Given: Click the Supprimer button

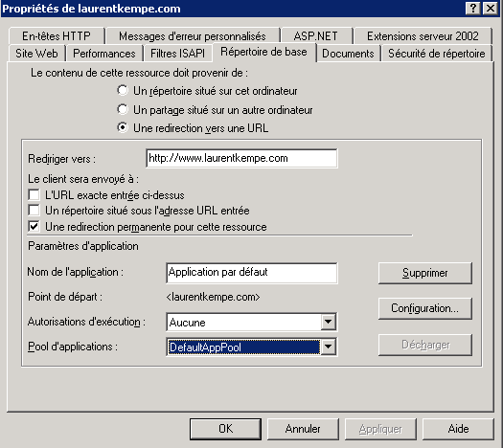Looking at the screenshot, I should coord(425,273).
